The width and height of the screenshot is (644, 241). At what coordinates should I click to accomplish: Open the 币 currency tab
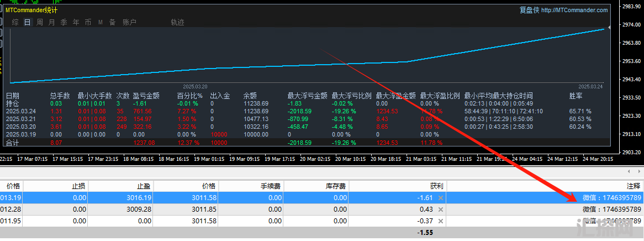click(88, 22)
